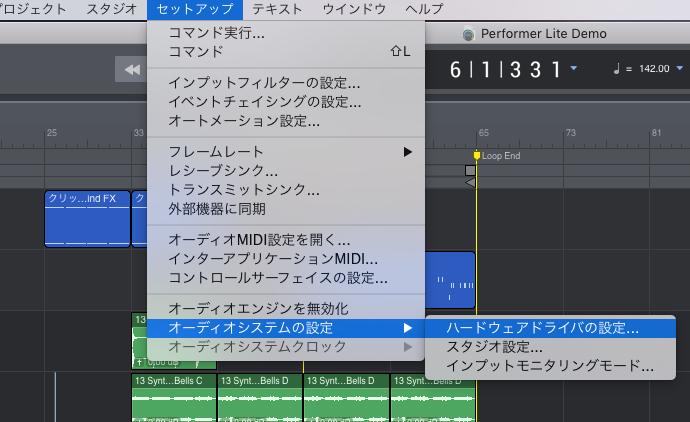
Task: Click the gray square marker below Loop End
Action: [x=470, y=170]
